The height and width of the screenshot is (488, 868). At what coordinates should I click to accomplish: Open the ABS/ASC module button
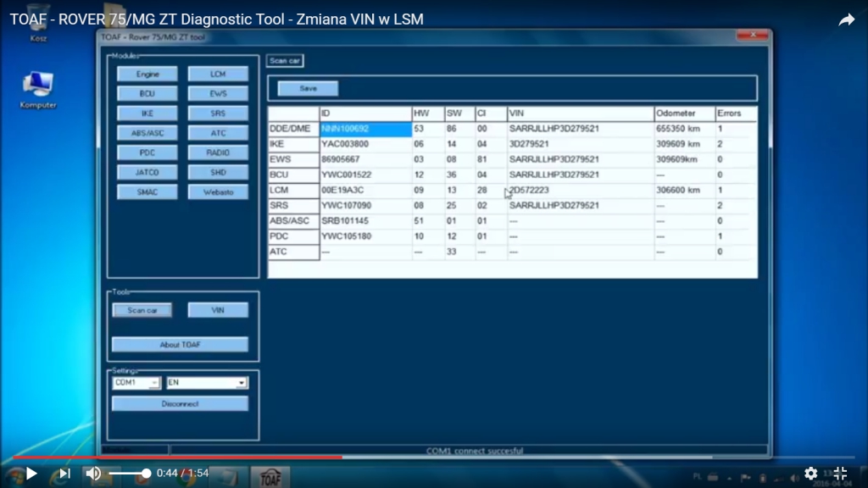coord(147,133)
